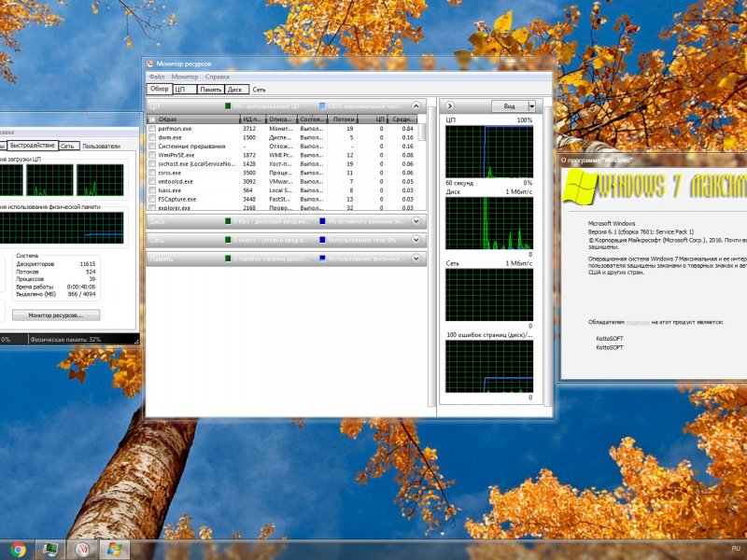Open the Диск tab in Resource Monitor

pos(236,90)
